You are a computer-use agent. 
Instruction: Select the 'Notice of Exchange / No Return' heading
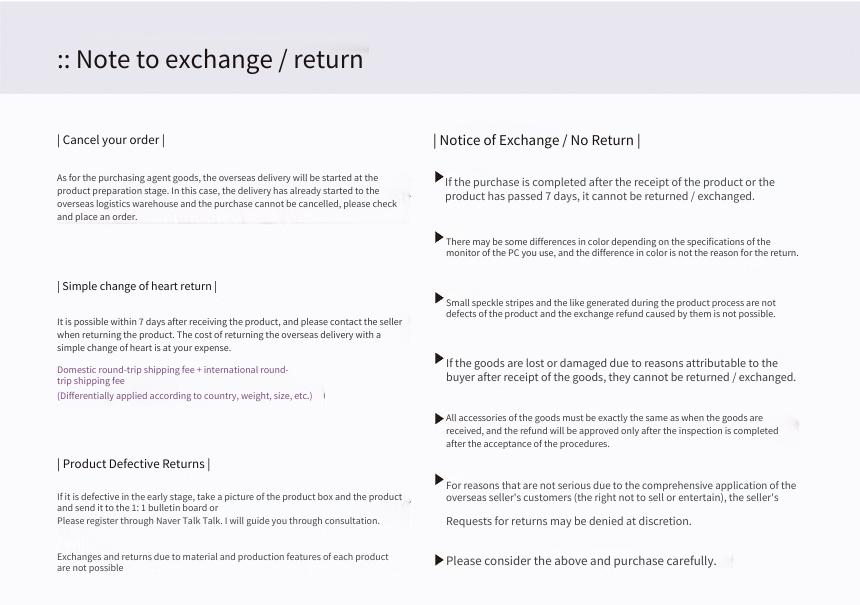coord(536,140)
